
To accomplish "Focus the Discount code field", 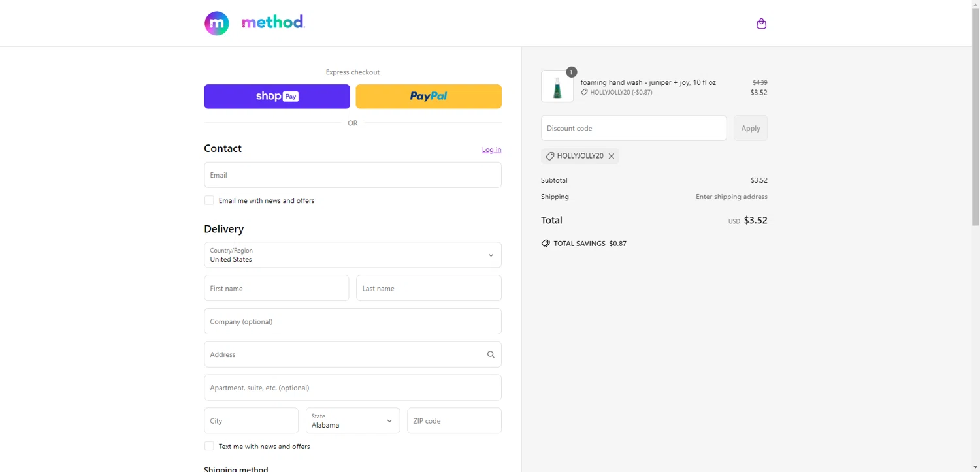I will pos(634,128).
